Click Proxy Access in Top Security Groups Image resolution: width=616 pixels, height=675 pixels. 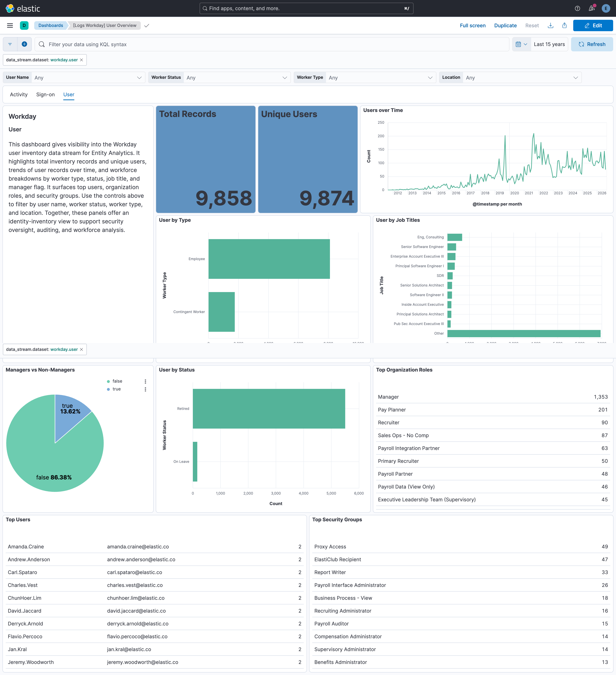(x=330, y=547)
